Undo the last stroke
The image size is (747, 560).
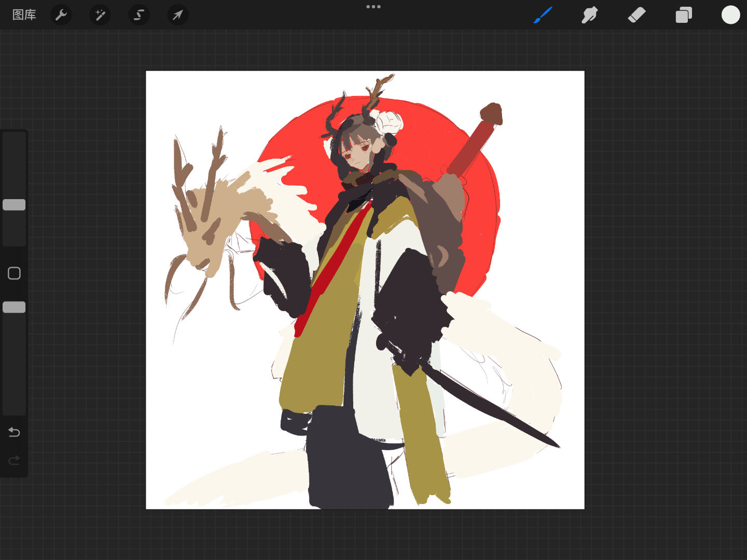pyautogui.click(x=14, y=432)
